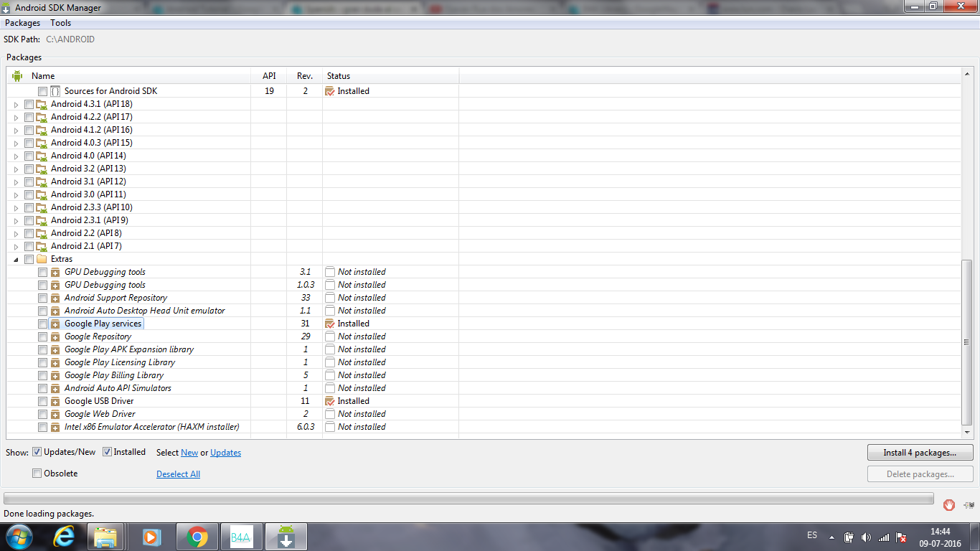Screen dimensions: 980x551
Task: Click the Android 4.0 (API14) folder icon
Action: (42, 156)
